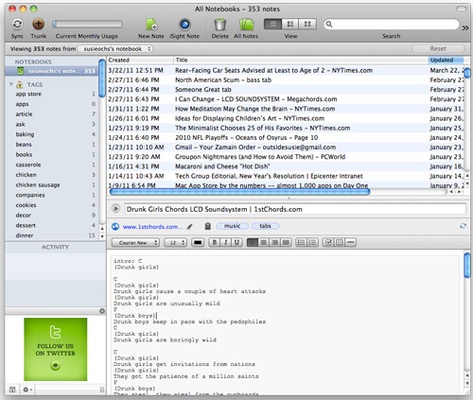Justify text alignment
Screen dimensions: 473x400
[x=286, y=243]
